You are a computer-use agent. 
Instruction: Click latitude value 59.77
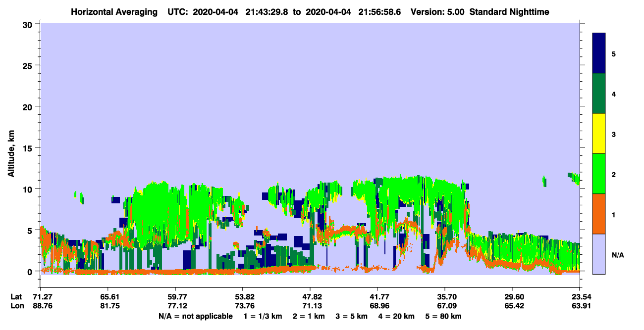coord(175,297)
